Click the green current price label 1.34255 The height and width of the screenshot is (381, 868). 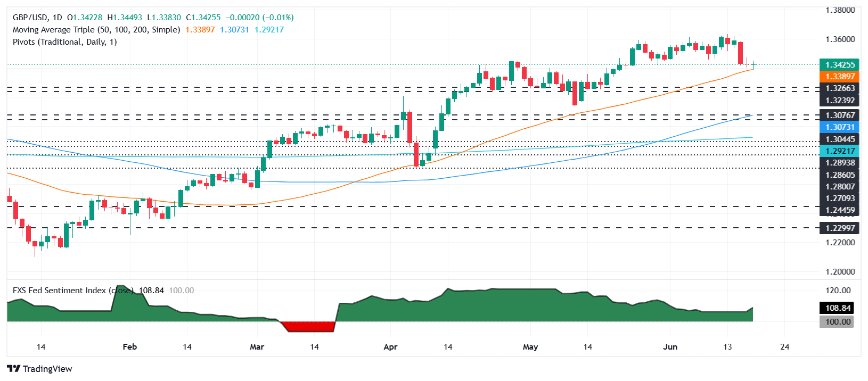tap(839, 65)
